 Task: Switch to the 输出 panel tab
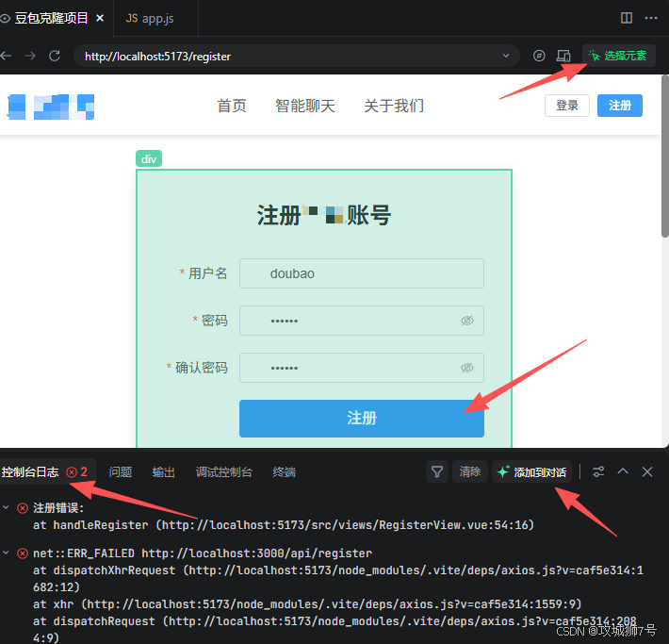point(163,471)
